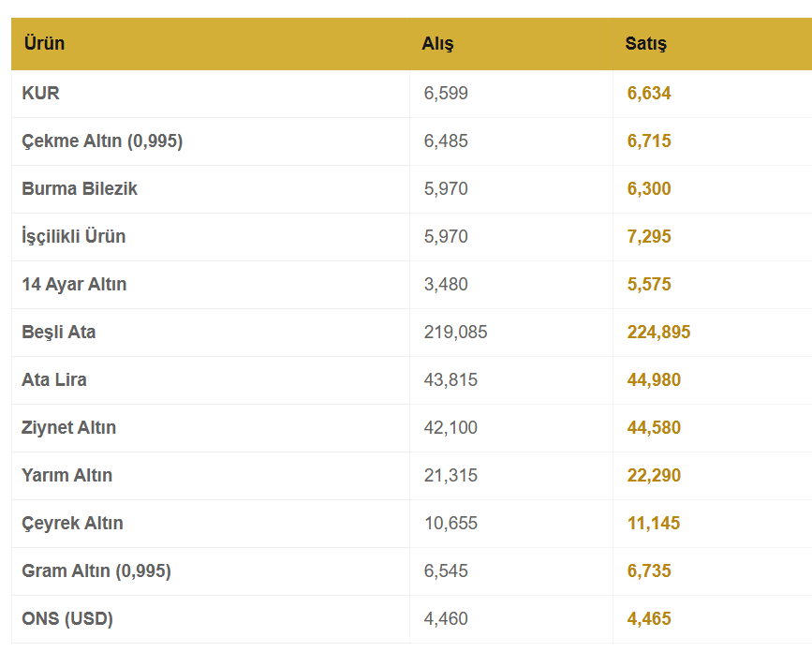Click the Beşli Ata selling price 224,895

point(658,332)
